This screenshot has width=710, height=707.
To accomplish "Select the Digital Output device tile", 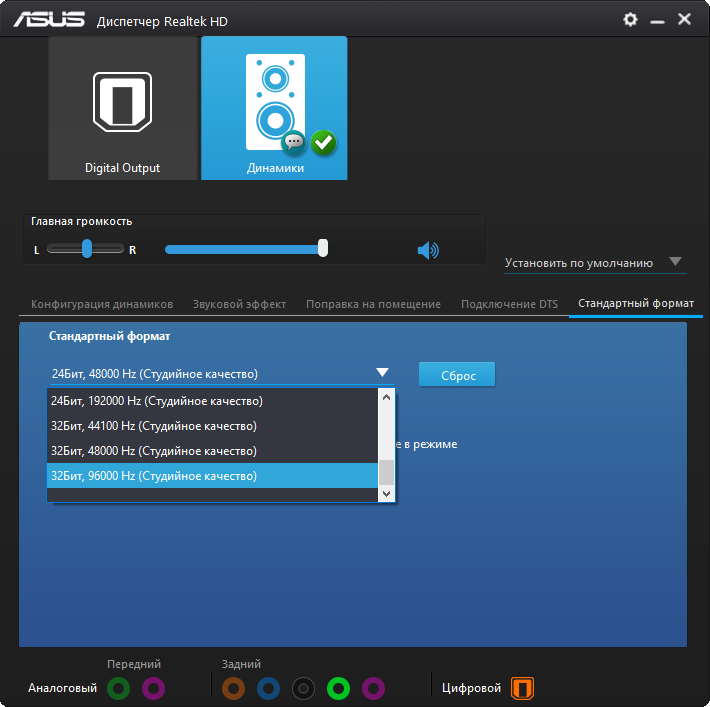I will pyautogui.click(x=123, y=108).
